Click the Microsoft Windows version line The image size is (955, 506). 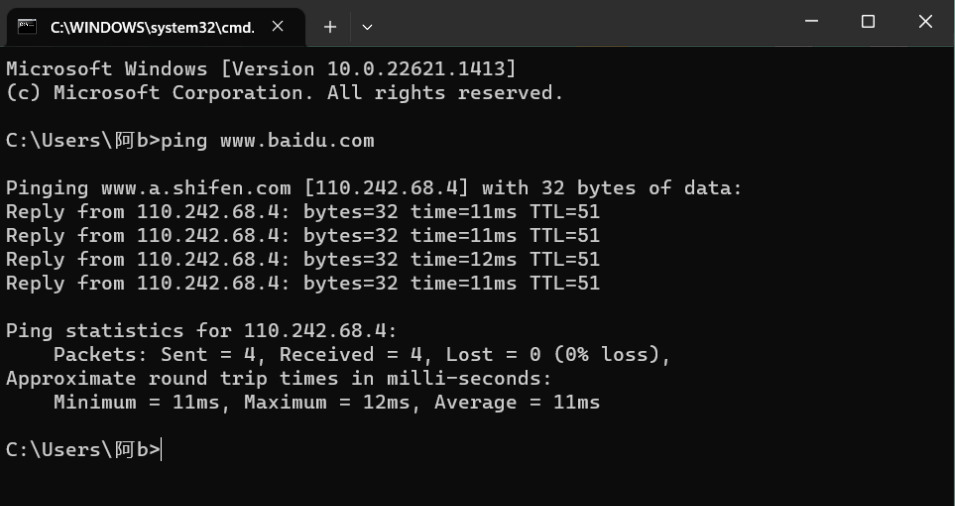[260, 70]
